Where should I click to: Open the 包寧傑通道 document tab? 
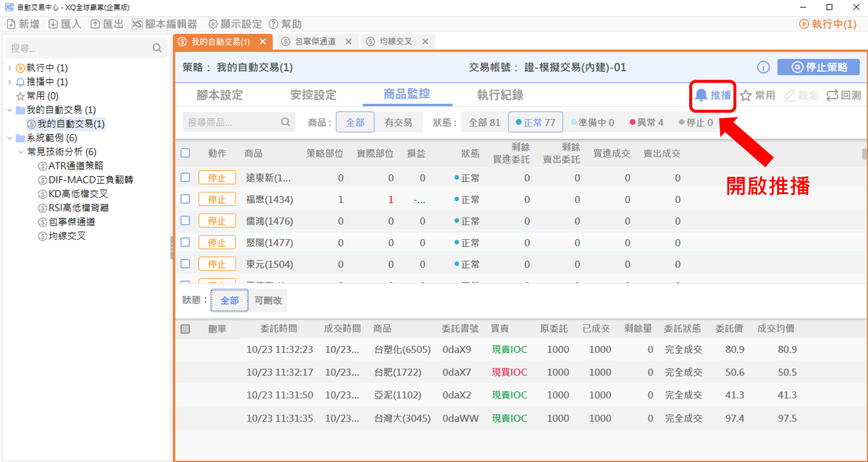click(315, 42)
